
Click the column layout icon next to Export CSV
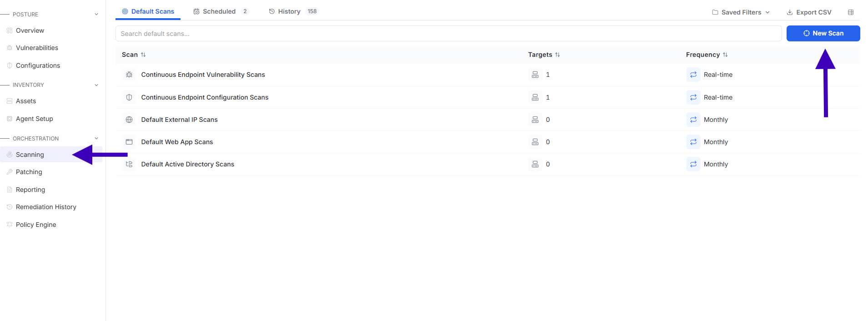(851, 12)
